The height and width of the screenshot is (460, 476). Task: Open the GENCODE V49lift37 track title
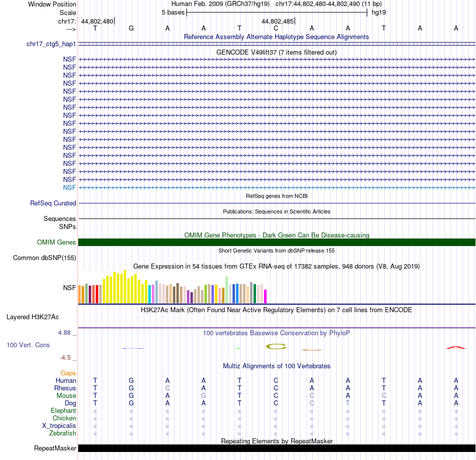[276, 52]
